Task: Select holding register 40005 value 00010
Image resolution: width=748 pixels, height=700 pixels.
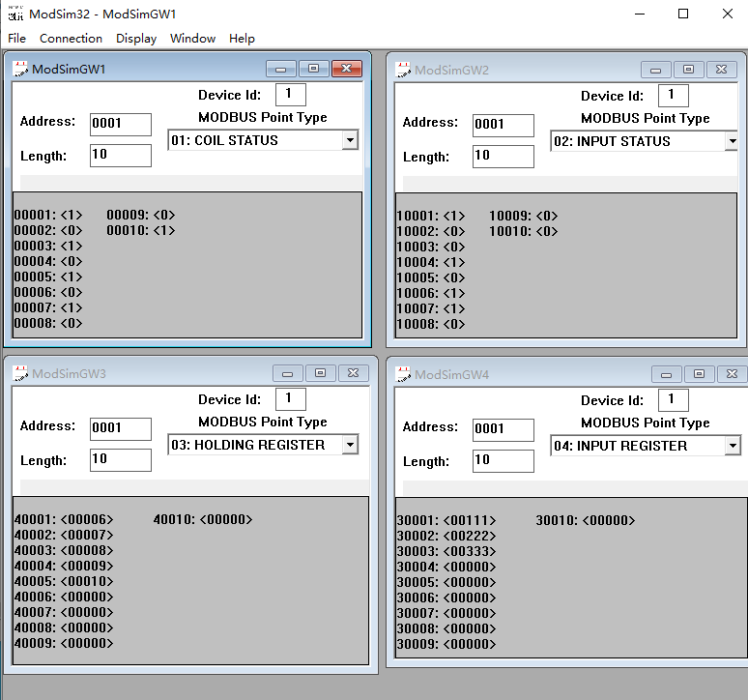Action: click(87, 581)
